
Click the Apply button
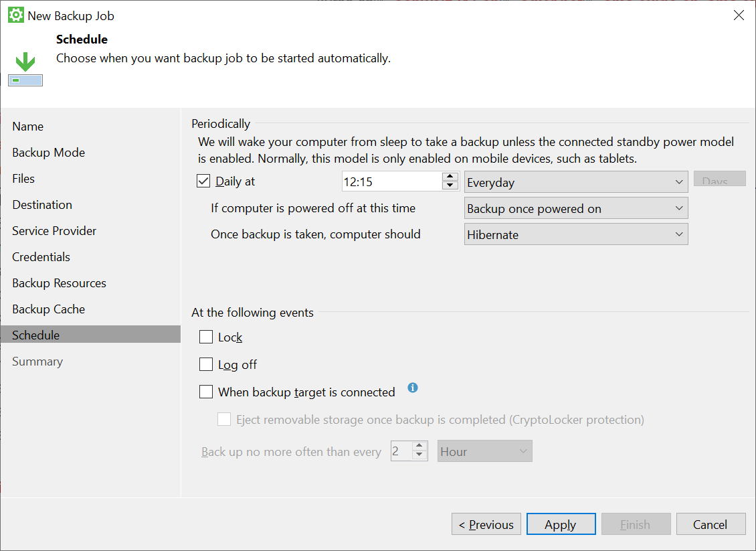[x=561, y=524]
